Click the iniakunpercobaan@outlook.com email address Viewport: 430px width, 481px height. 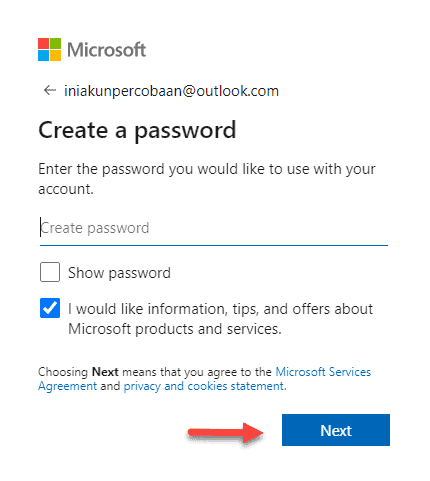pos(171,91)
